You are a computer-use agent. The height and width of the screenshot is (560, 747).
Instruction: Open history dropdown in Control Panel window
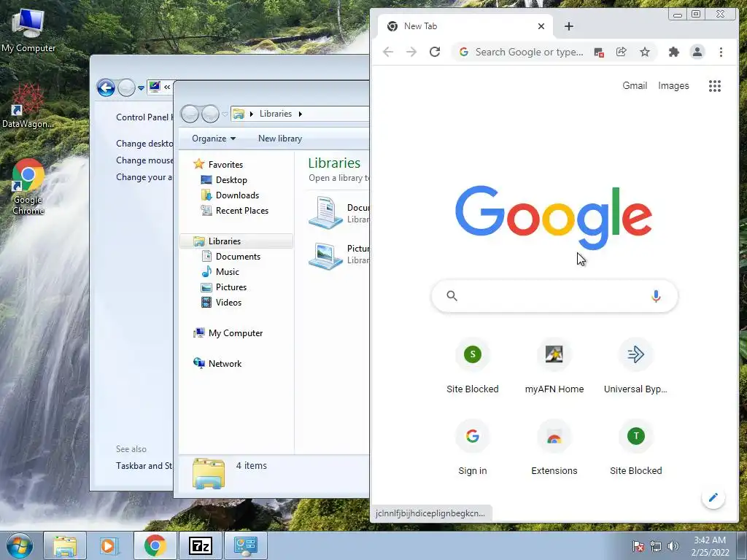click(x=141, y=87)
